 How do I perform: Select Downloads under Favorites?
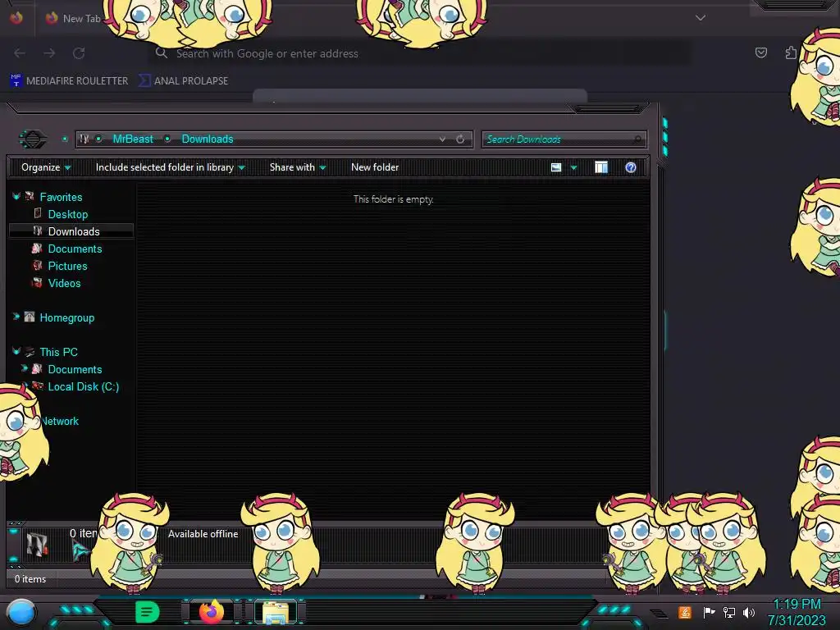pos(74,231)
